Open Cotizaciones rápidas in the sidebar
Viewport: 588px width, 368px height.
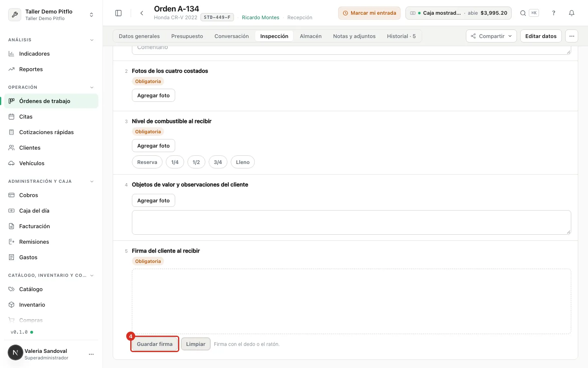click(x=51, y=132)
